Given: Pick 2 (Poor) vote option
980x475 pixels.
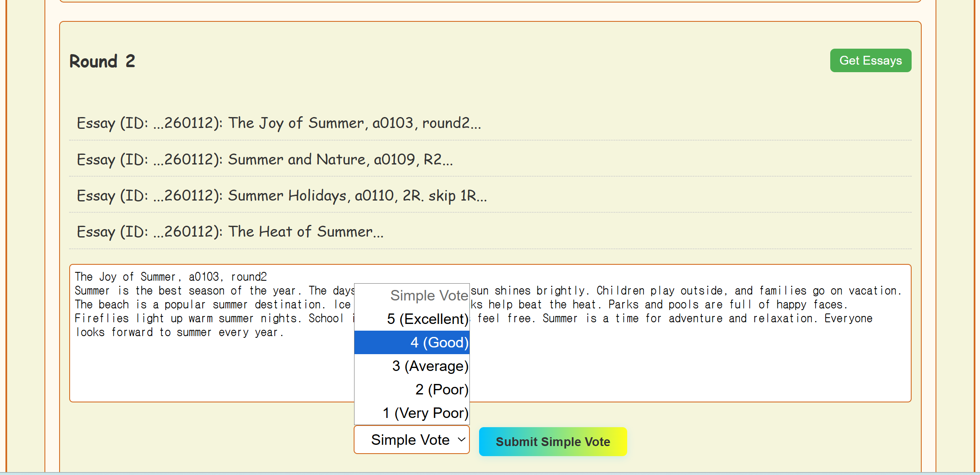Looking at the screenshot, I should click(441, 389).
